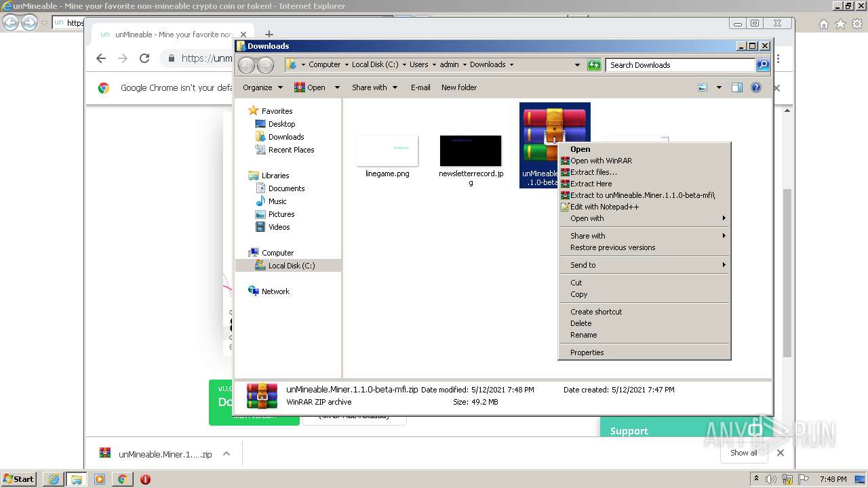Click Properties in context menu
Image resolution: width=868 pixels, height=488 pixels.
pyautogui.click(x=587, y=352)
